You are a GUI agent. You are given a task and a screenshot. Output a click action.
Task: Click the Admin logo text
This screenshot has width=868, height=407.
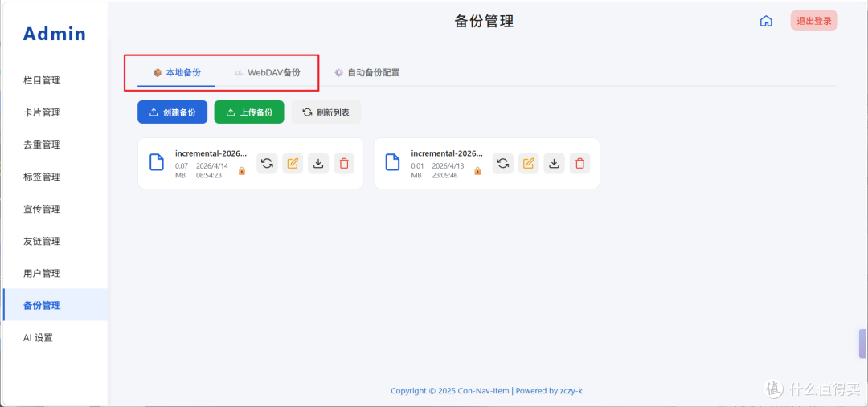coord(55,34)
